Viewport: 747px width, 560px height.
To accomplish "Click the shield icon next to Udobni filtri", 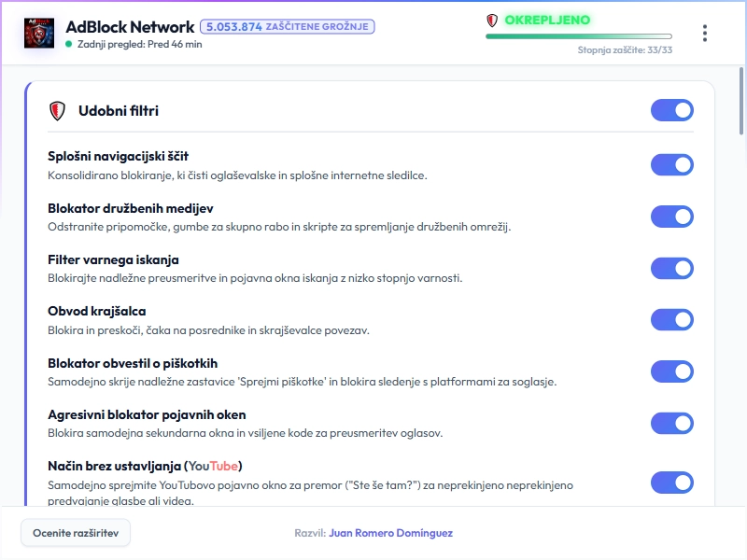I will coord(57,111).
